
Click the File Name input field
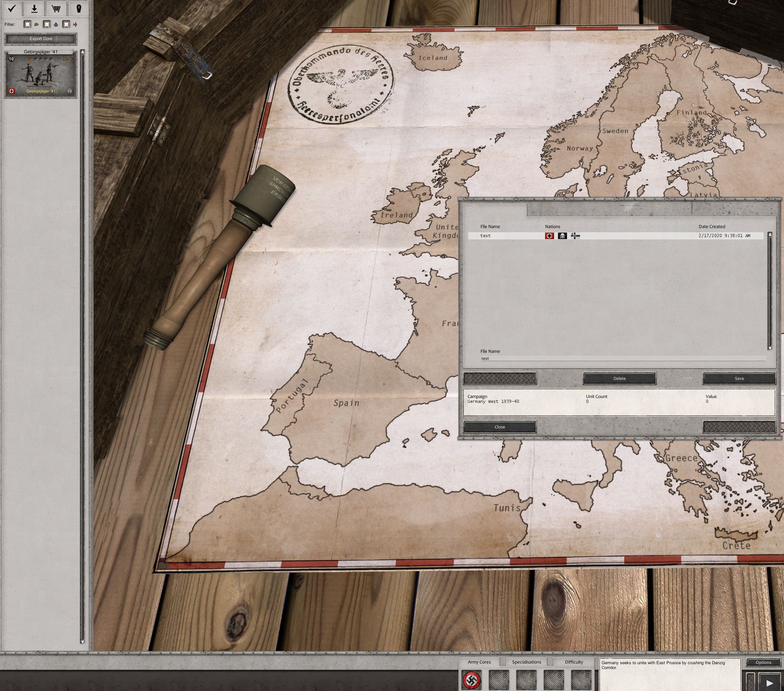point(623,358)
